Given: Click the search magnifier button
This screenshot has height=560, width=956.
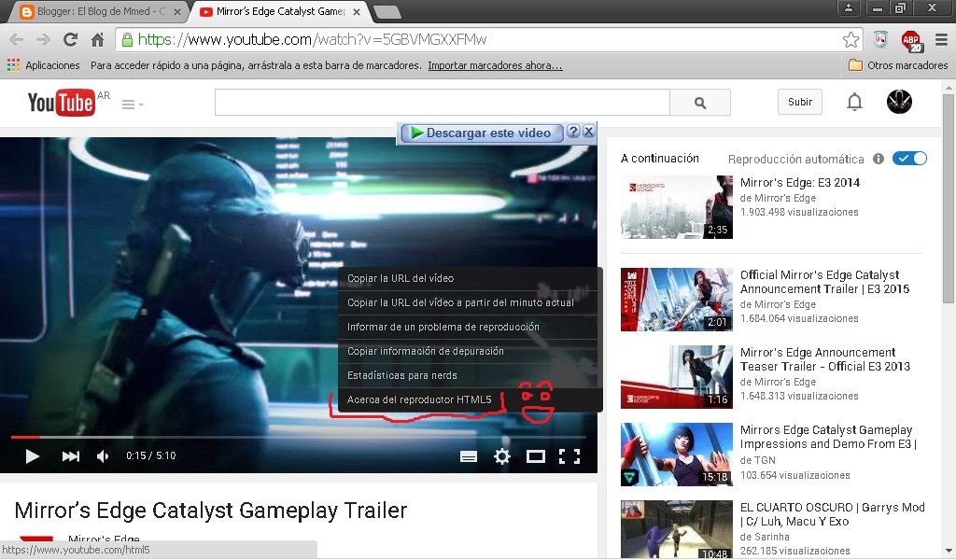Looking at the screenshot, I should 700,103.
